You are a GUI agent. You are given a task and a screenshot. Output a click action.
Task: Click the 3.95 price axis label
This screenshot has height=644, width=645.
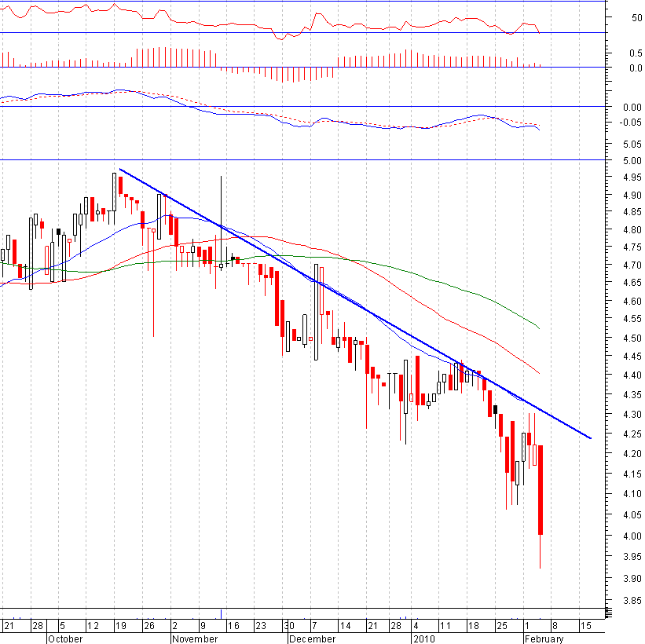coord(632,556)
